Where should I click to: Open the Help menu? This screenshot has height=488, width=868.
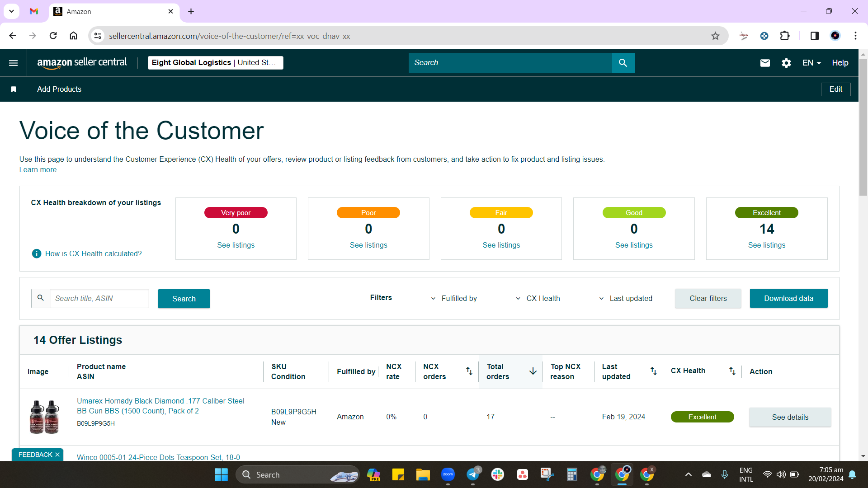coord(840,63)
